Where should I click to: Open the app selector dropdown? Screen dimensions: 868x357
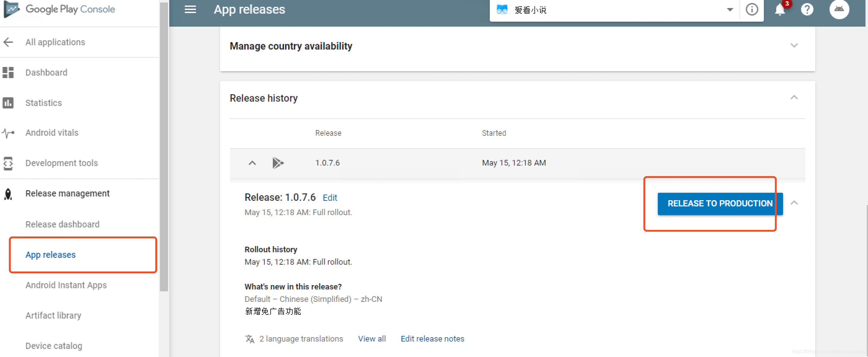coord(730,10)
